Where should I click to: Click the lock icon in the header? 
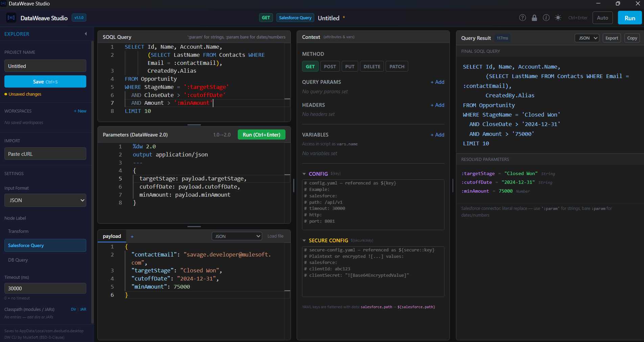pyautogui.click(x=534, y=18)
